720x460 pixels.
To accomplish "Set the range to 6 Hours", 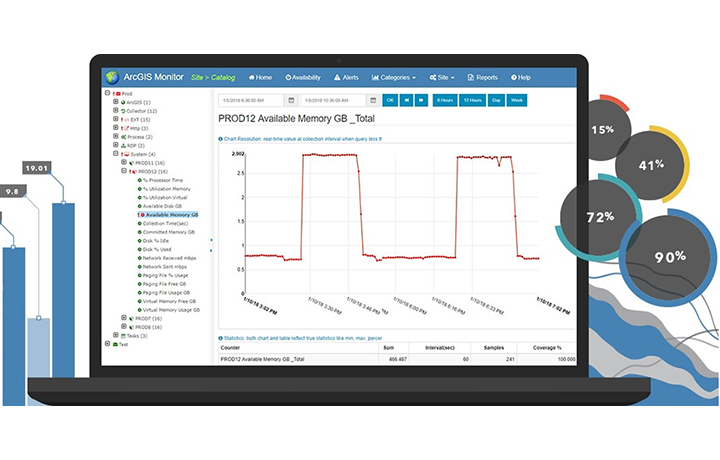I will [445, 100].
